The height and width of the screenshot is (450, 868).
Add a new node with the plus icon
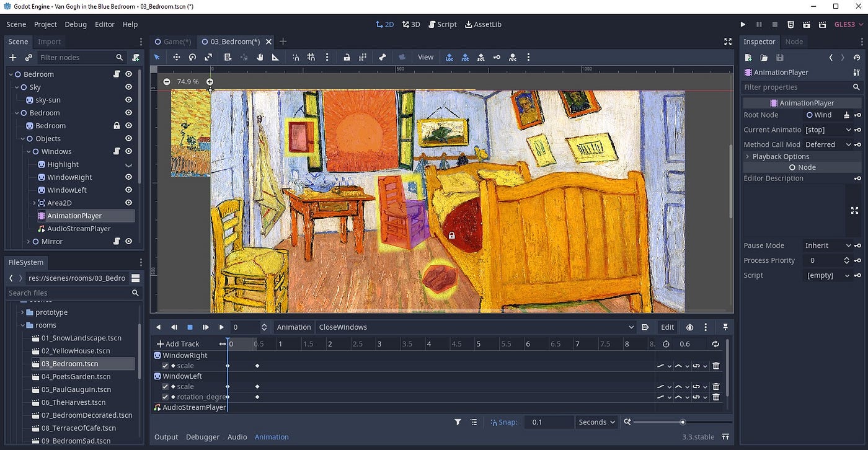(x=12, y=57)
